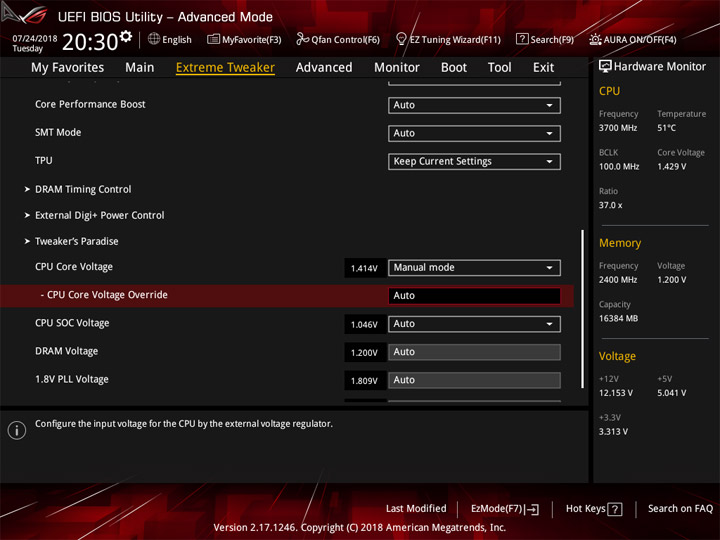
Task: Click the info icon beside help text
Action: pyautogui.click(x=17, y=430)
